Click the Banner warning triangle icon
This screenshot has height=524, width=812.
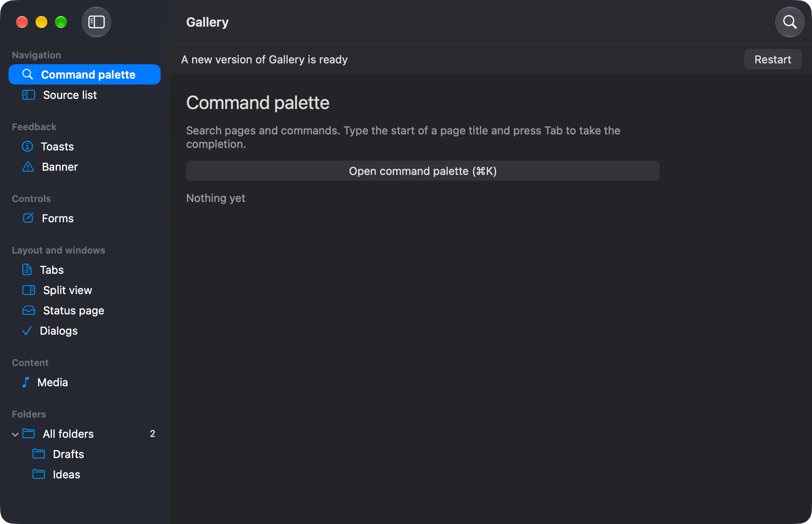[x=28, y=166]
